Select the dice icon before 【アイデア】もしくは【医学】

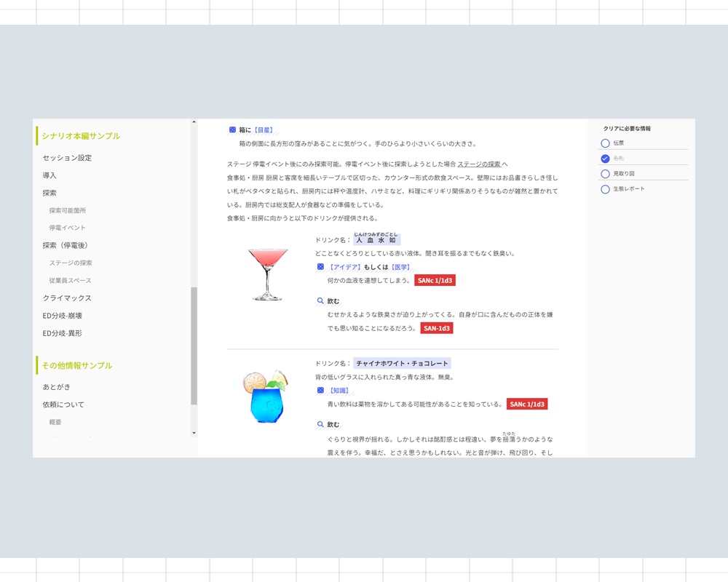(x=320, y=267)
